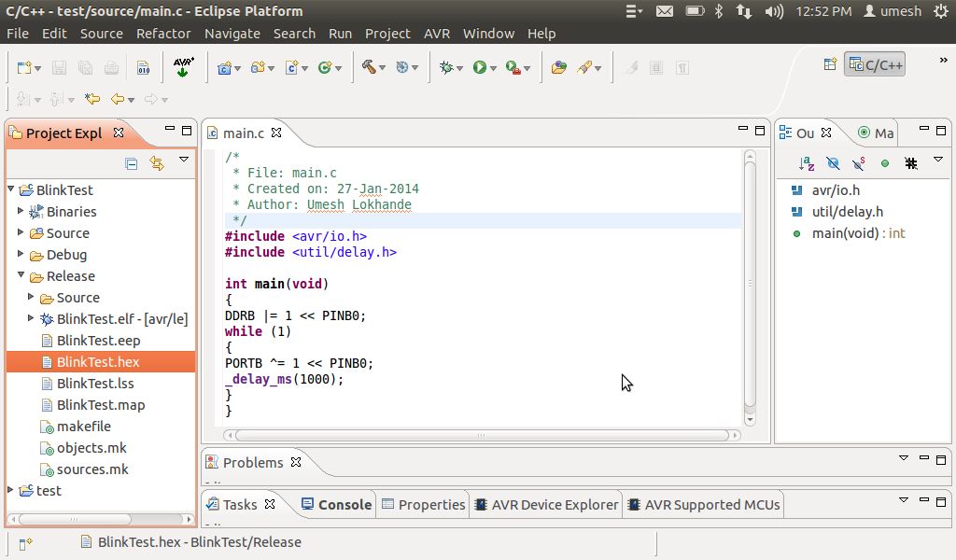Click Project Explorer horizontal scrollbar
Viewport: 956px width, 560px height.
tap(75, 519)
